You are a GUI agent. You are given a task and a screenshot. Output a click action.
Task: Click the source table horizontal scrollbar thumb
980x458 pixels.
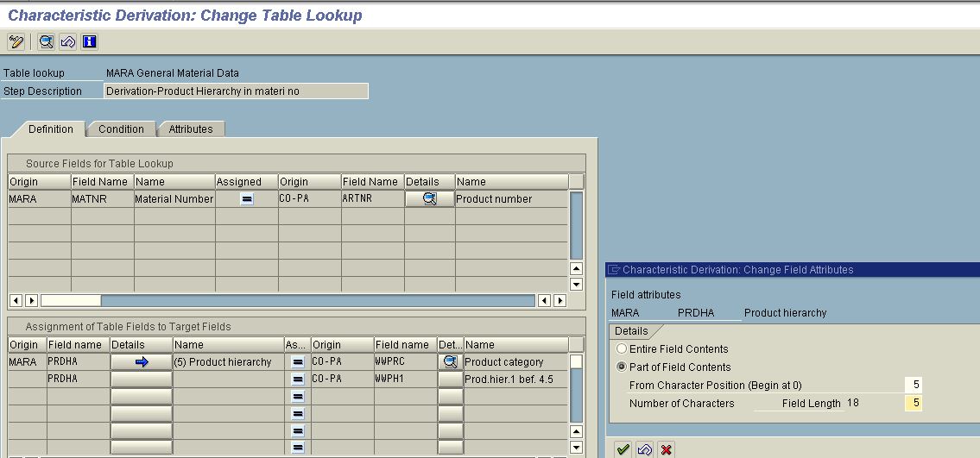coord(71,301)
